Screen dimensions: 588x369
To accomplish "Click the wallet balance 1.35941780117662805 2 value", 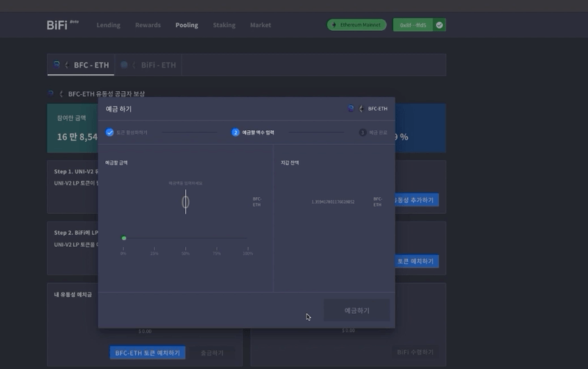I will point(333,201).
